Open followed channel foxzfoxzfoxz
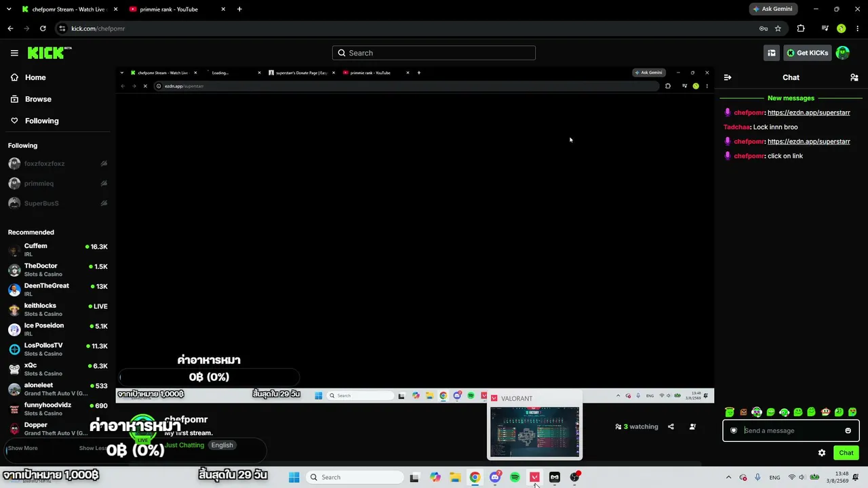Viewport: 868px width, 488px height. tap(58, 163)
